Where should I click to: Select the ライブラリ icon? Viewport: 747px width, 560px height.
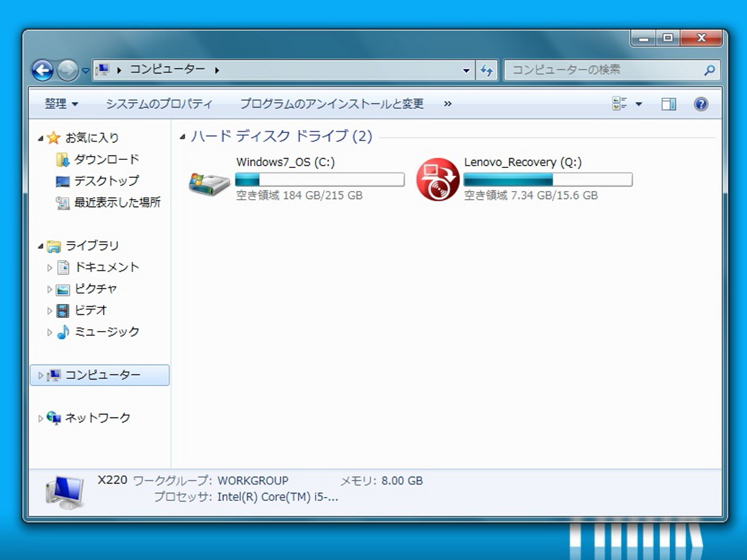click(x=54, y=246)
